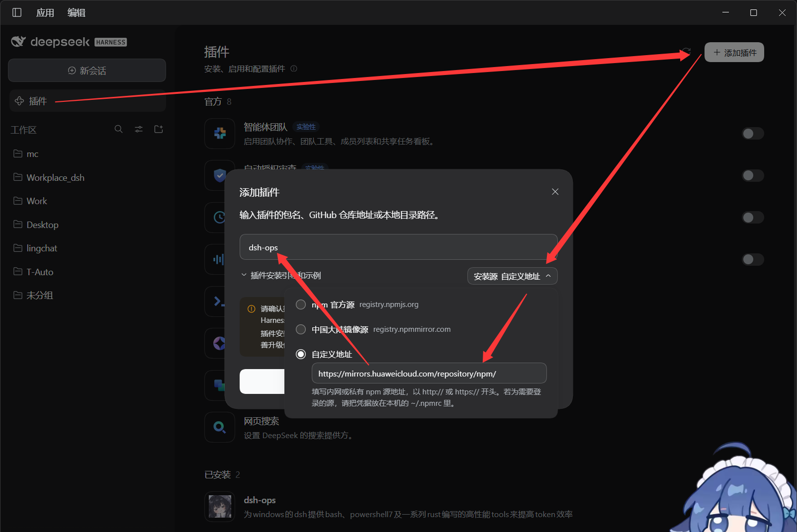Click the plugin package name input field
797x532 pixels.
(x=398, y=247)
